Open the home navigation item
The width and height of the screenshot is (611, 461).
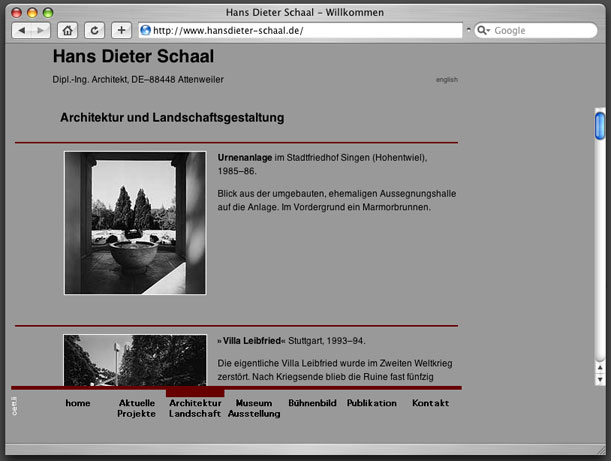77,403
